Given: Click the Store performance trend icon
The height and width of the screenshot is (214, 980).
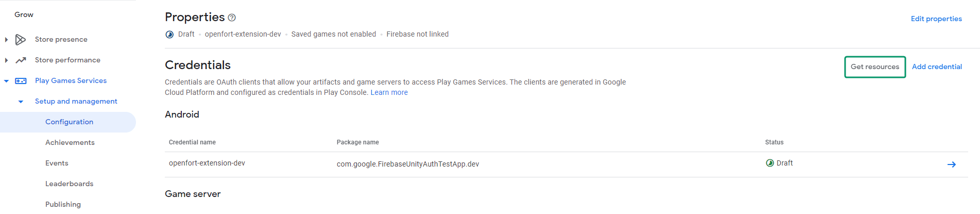Looking at the screenshot, I should pos(21,60).
